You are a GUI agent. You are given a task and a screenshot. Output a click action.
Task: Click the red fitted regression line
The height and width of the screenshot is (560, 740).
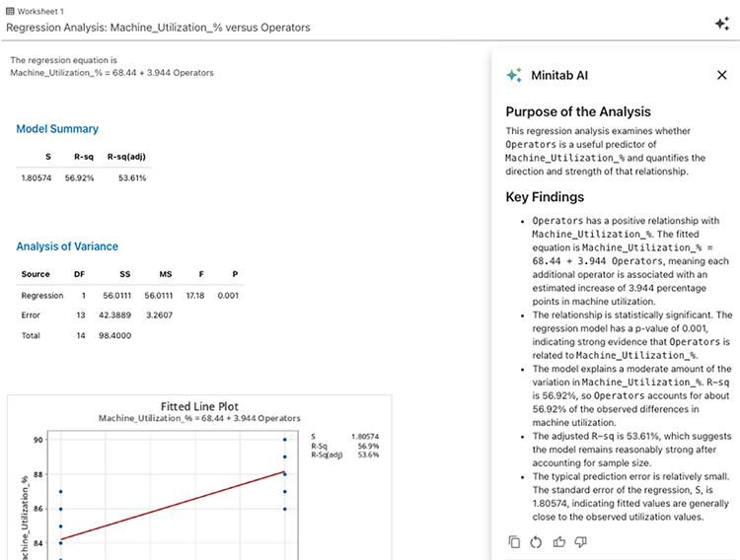pyautogui.click(x=173, y=505)
